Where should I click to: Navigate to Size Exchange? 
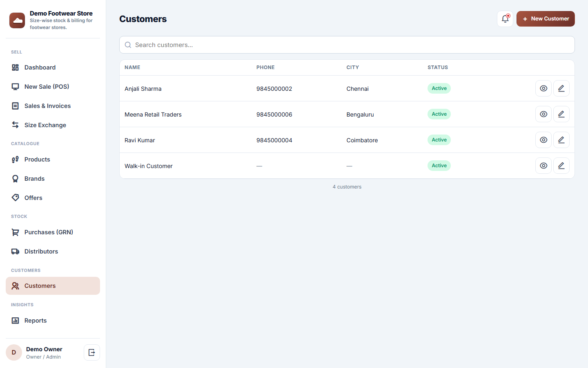click(x=53, y=125)
